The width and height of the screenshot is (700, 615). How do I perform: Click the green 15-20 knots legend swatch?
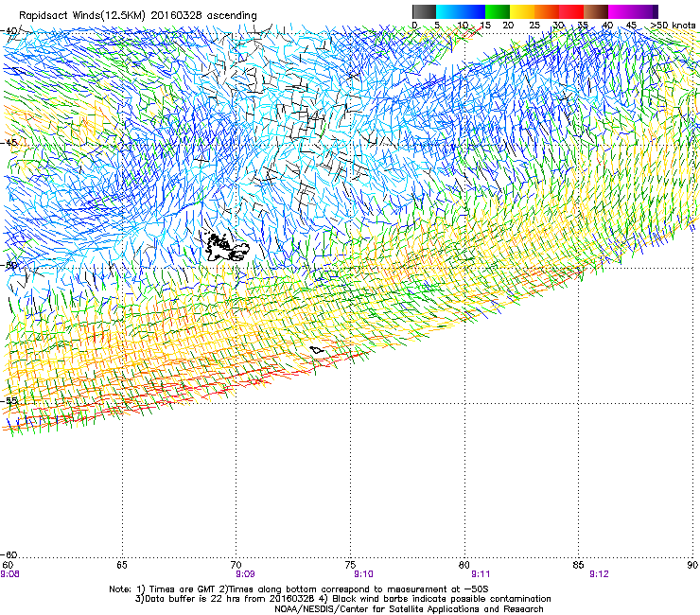click(x=498, y=11)
